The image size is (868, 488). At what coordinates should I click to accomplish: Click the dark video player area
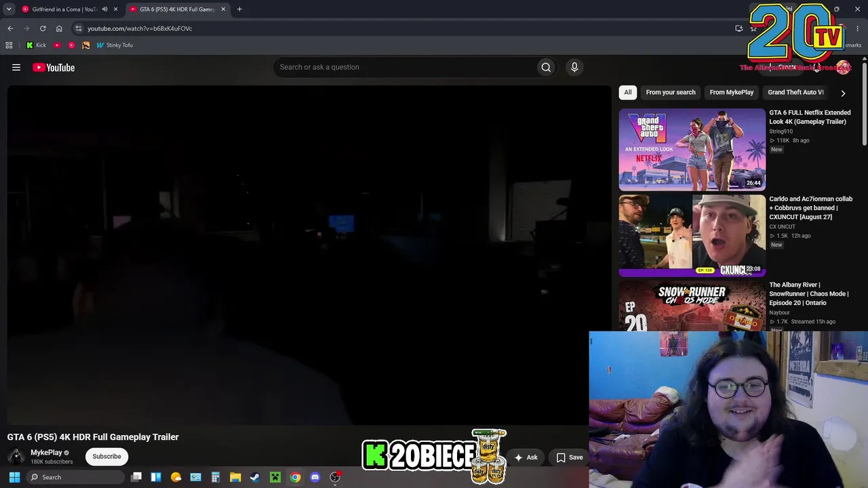(309, 256)
